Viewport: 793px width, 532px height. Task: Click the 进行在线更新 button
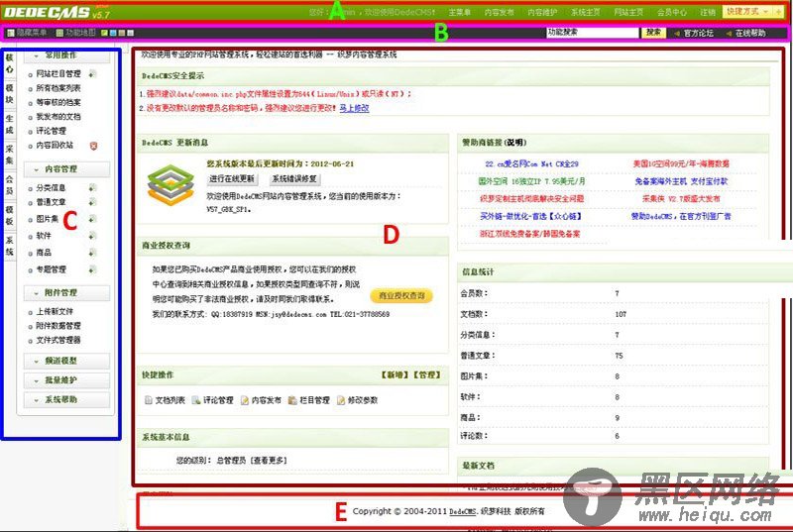(232, 179)
